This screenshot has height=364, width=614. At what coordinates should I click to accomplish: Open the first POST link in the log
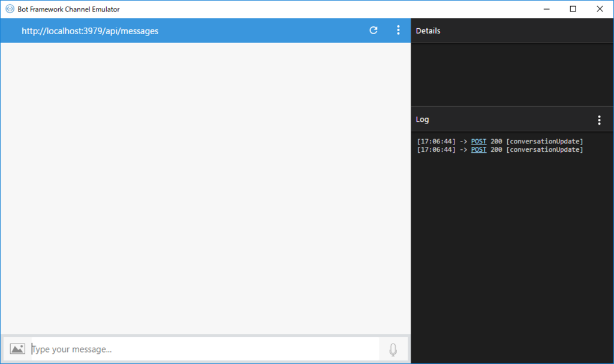(478, 142)
